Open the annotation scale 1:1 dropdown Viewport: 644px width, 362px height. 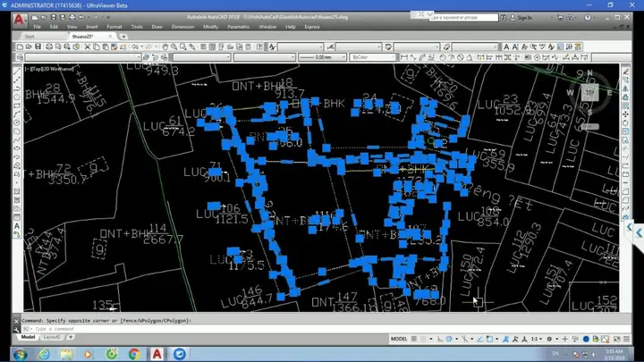pyautogui.click(x=537, y=339)
